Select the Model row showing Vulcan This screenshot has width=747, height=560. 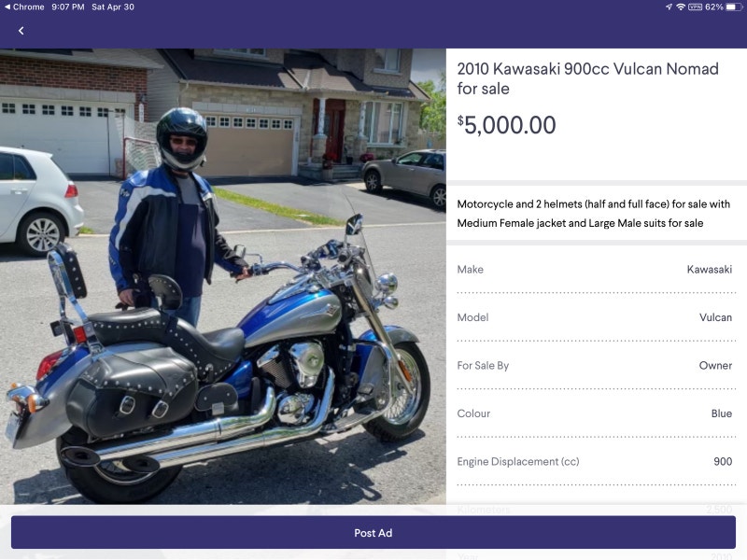[x=595, y=317]
